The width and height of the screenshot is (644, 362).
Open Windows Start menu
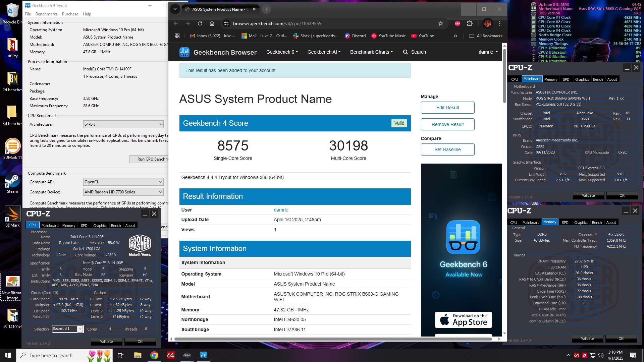click(8, 355)
